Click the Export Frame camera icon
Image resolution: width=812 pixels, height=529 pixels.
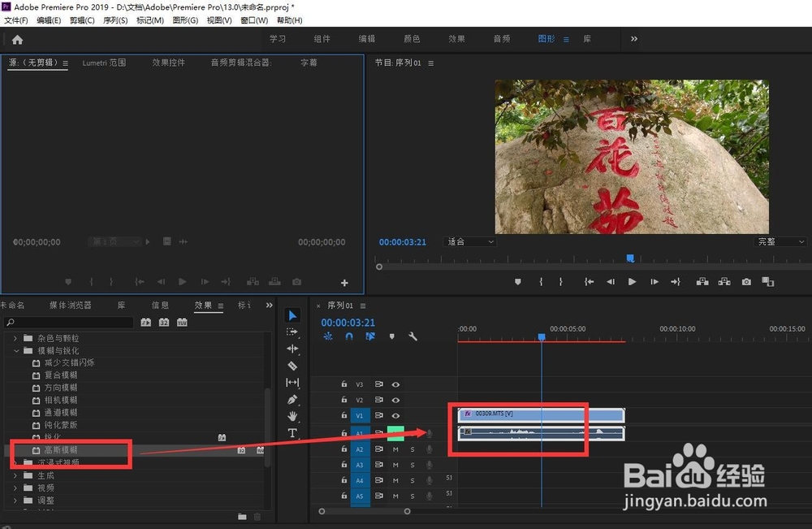(746, 281)
